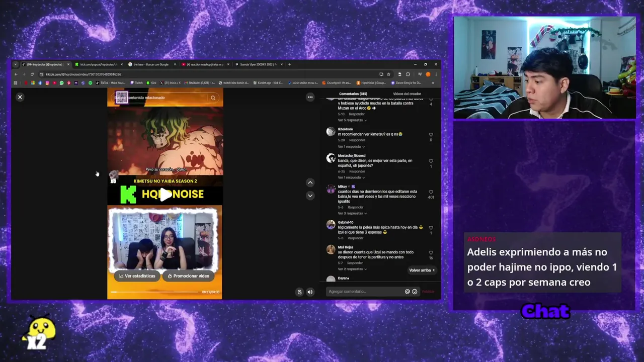Open the Instagram bookmark icon
Viewport: 644px width, 362px height.
47,83
